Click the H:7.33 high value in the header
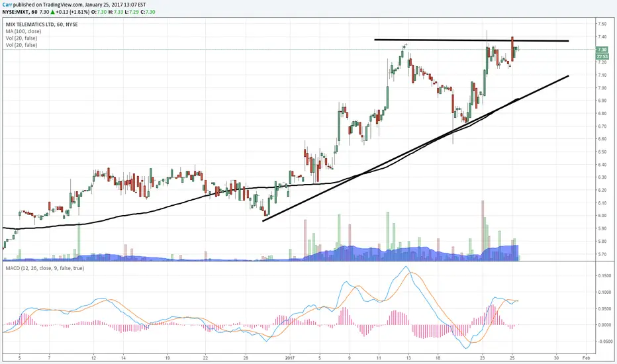Image resolution: width=617 pixels, height=364 pixels. [115, 12]
